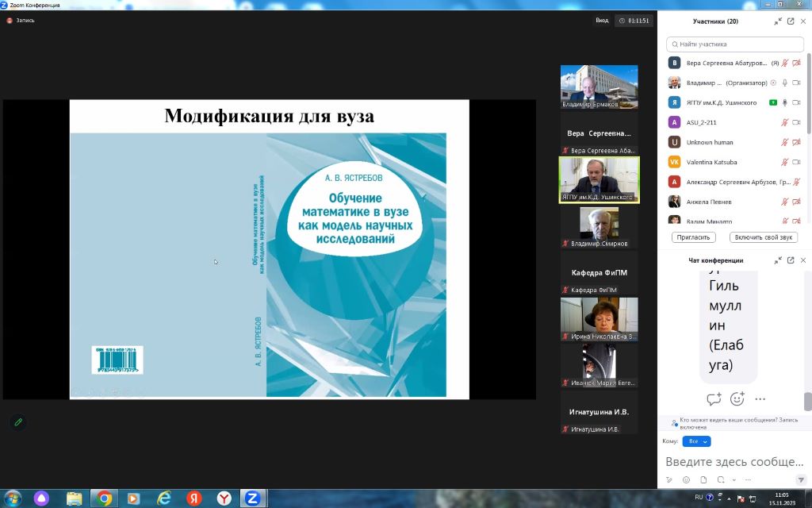Click 'Включить свой звук' button
Screen dimensions: 812x508
(x=764, y=237)
